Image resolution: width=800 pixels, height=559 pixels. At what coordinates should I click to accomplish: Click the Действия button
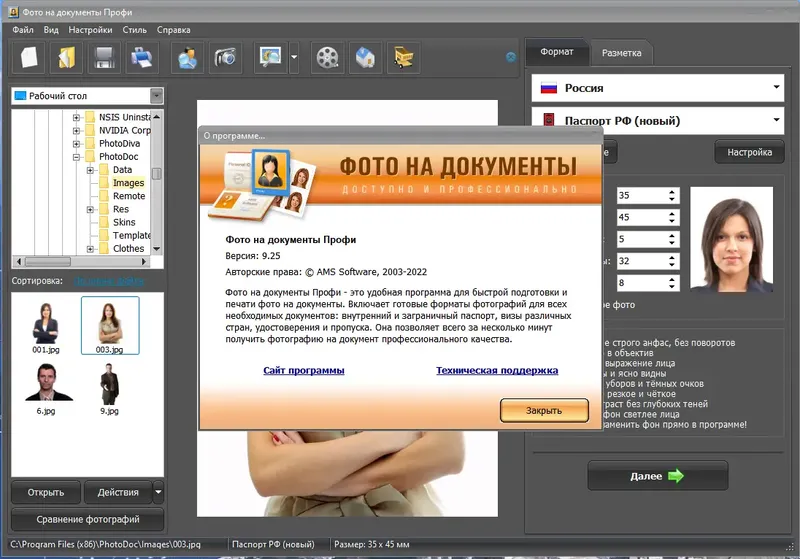pos(118,492)
